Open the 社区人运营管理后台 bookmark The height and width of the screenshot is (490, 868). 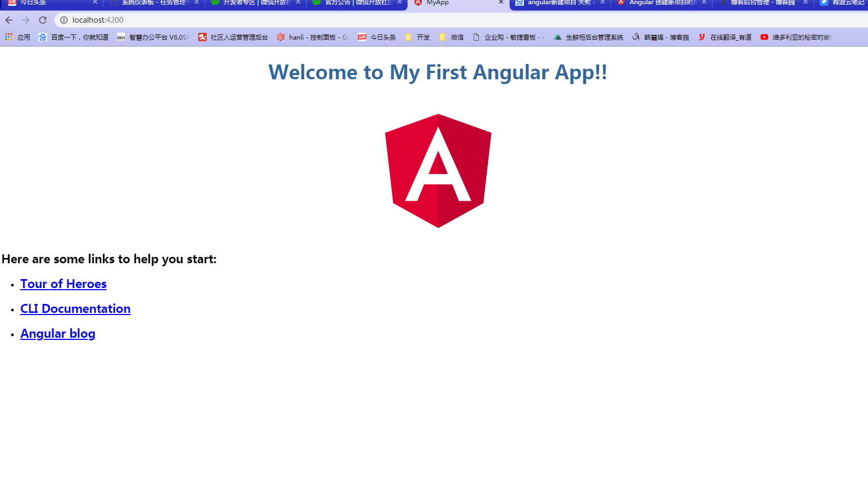(x=233, y=37)
